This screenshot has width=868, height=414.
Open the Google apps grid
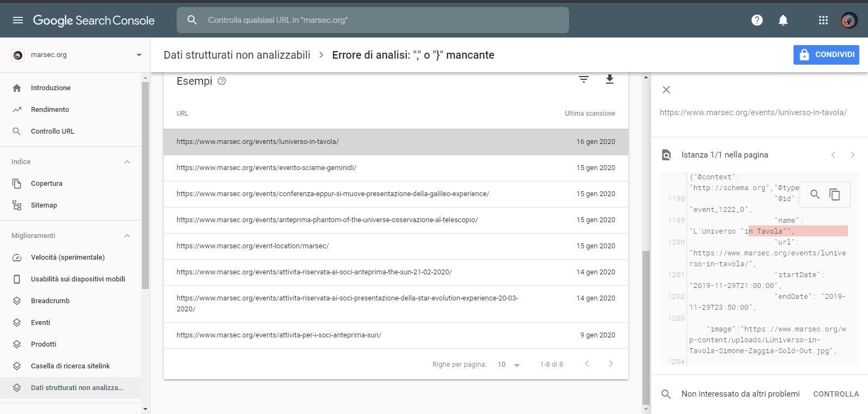pyautogui.click(x=823, y=20)
